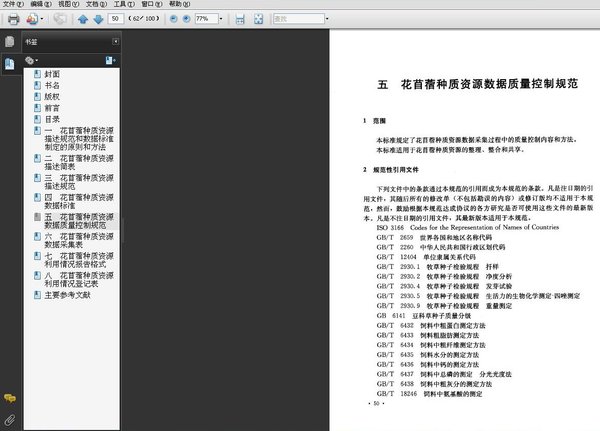Open the Attachments paperclip icon
Viewport: 600px width, 431px height.
click(10, 420)
